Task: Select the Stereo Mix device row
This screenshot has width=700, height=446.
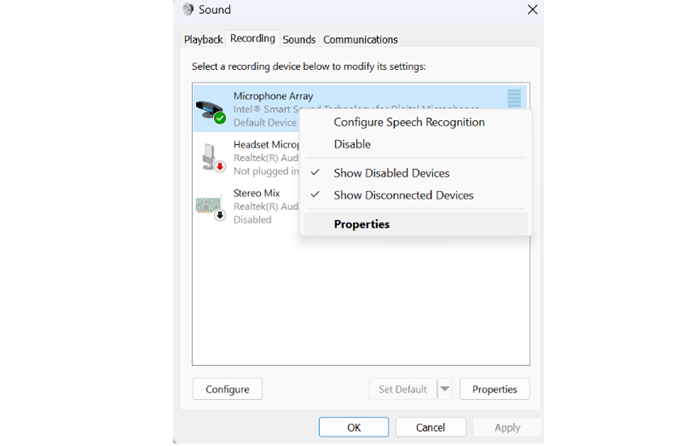Action: 247,206
